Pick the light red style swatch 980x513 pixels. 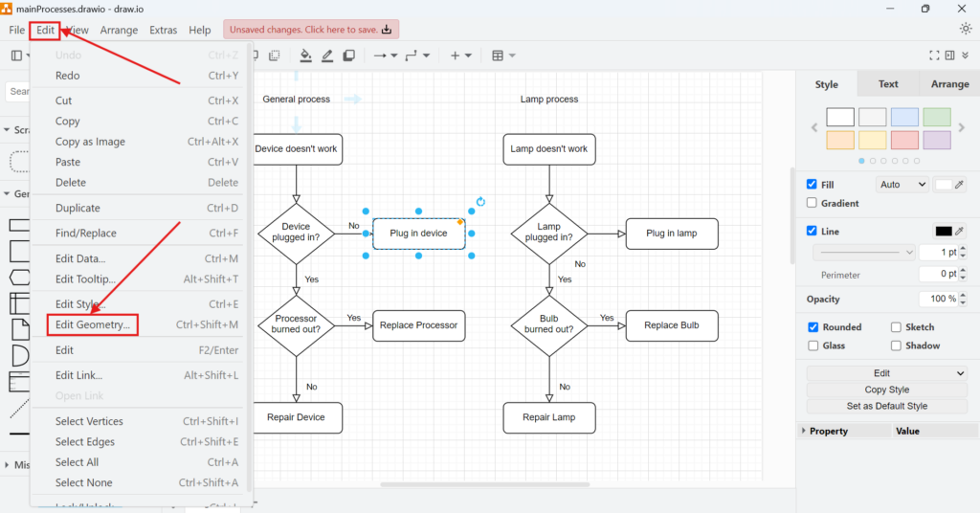tap(904, 141)
